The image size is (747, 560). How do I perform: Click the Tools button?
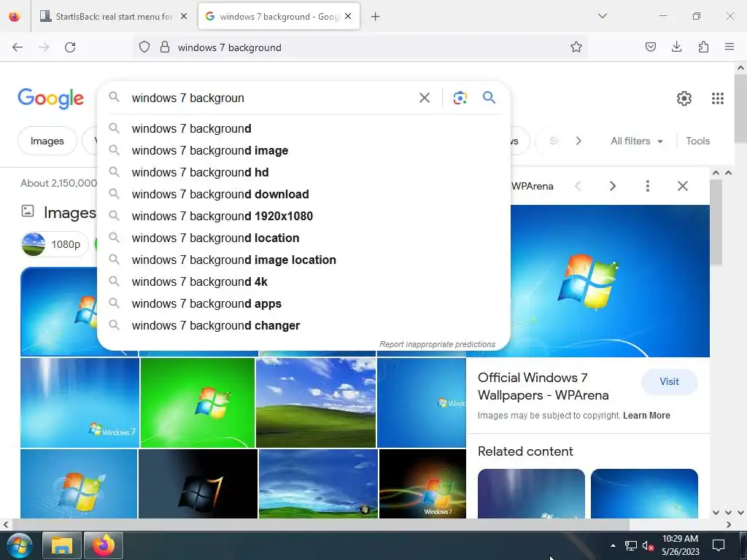pos(697,141)
